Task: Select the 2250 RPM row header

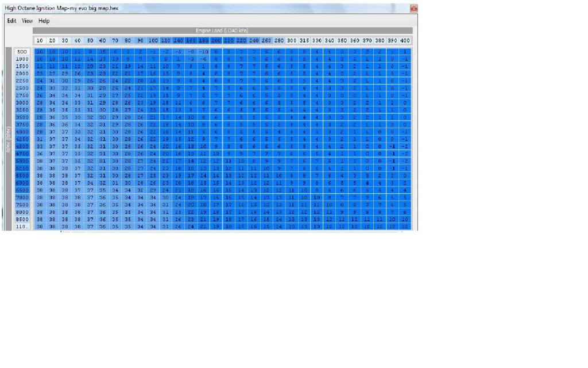Action: pos(22,80)
